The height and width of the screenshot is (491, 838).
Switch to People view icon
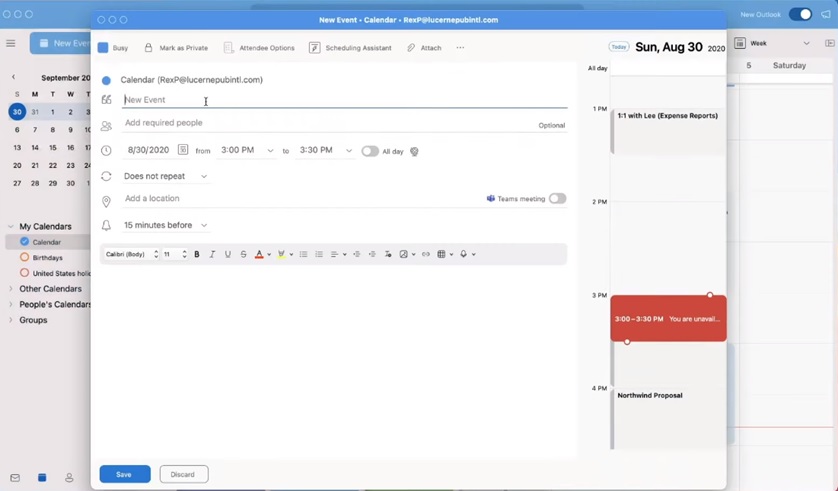69,478
